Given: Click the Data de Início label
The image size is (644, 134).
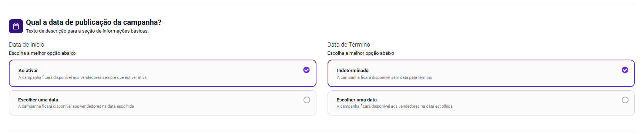Looking at the screenshot, I should [x=27, y=44].
